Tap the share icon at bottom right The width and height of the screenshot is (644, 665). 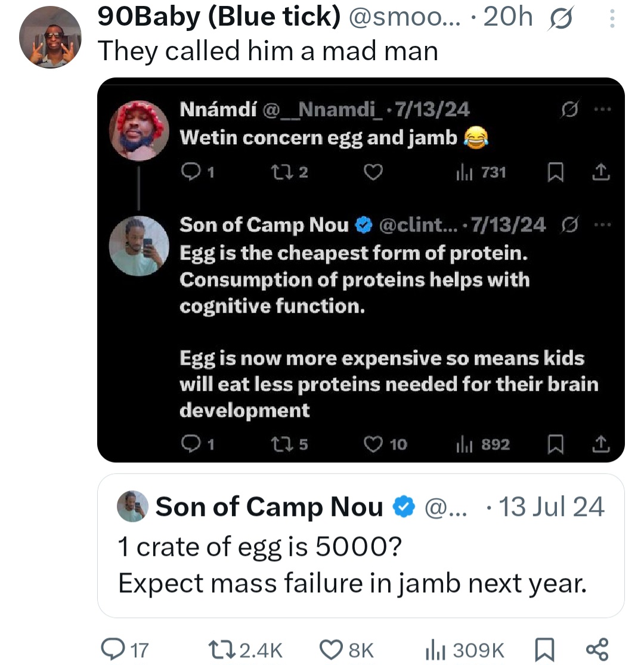(597, 650)
